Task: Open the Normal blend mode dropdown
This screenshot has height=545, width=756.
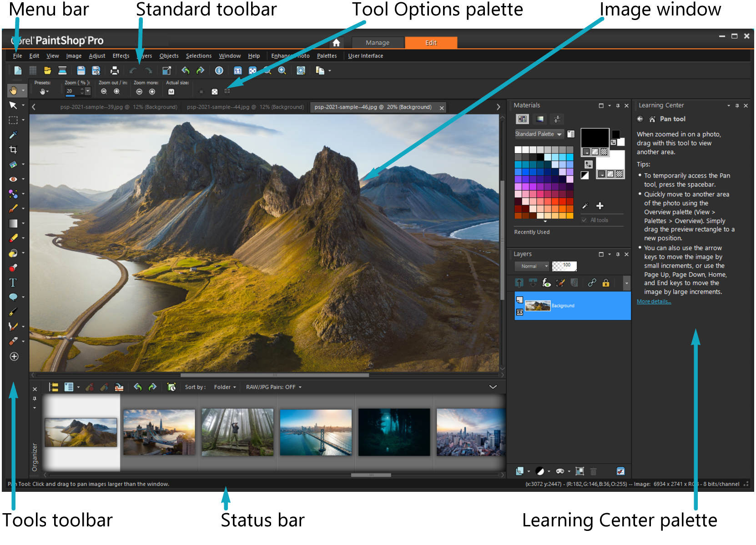Action: point(532,266)
